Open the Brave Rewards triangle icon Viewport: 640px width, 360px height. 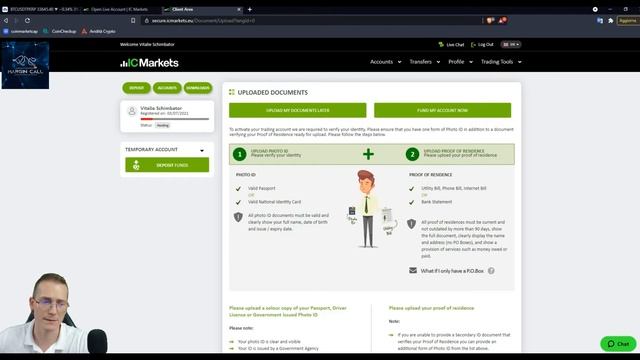click(502, 20)
